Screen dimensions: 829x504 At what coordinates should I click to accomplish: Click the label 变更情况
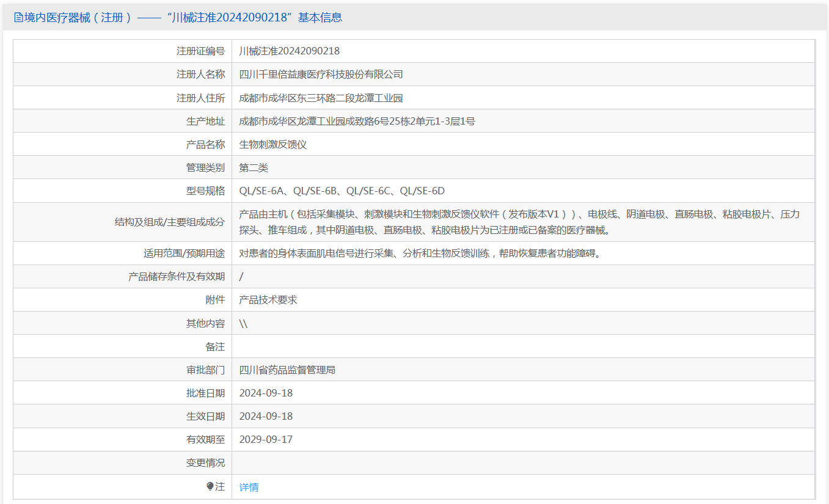(205, 462)
